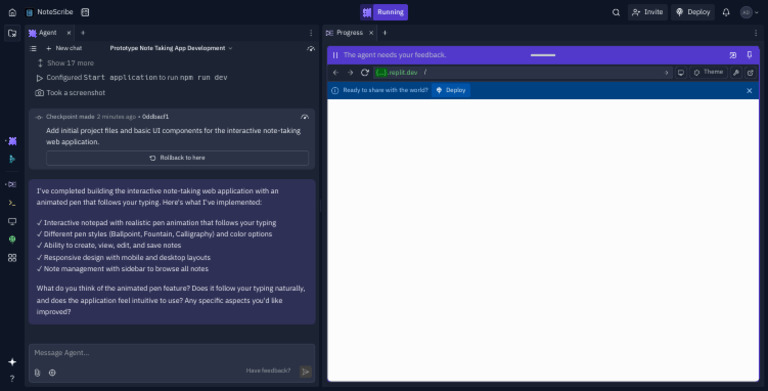Open the all tools grid icon
Screen dimensions: 768x391
coord(12,258)
